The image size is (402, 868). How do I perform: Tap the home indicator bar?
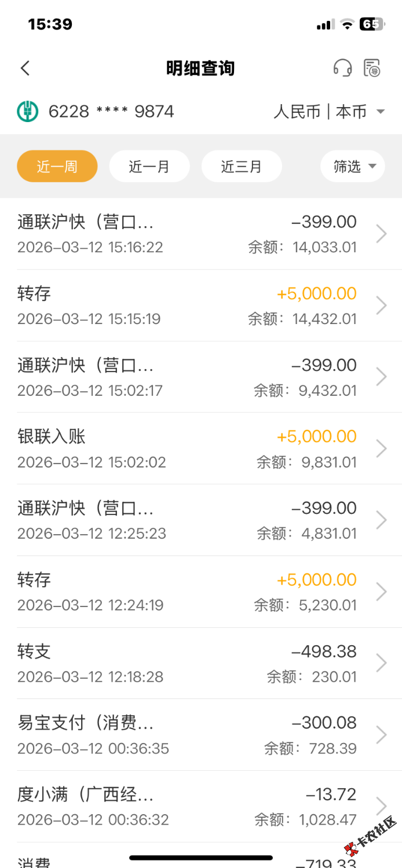(x=201, y=858)
